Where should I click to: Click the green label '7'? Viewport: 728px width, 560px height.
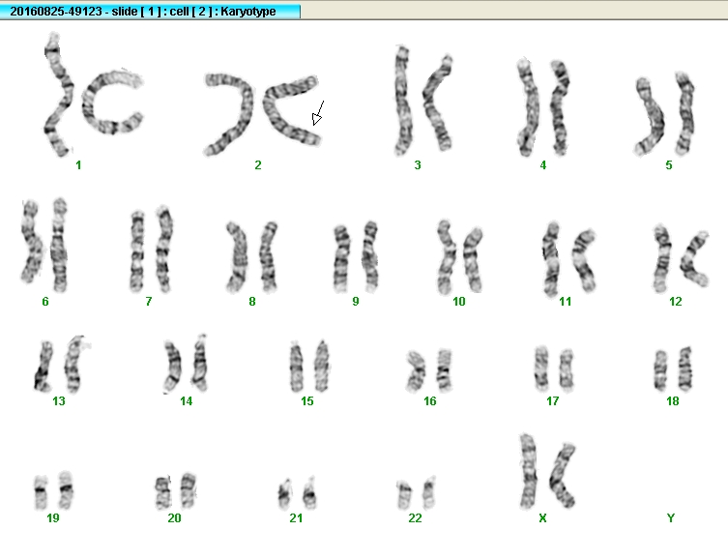[149, 302]
